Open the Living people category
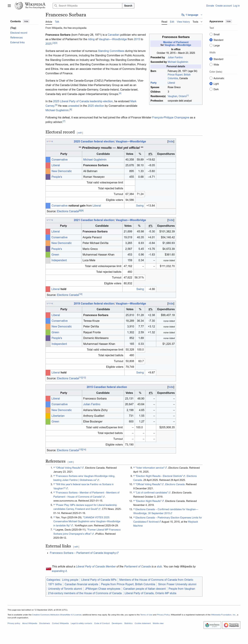 point(70,580)
